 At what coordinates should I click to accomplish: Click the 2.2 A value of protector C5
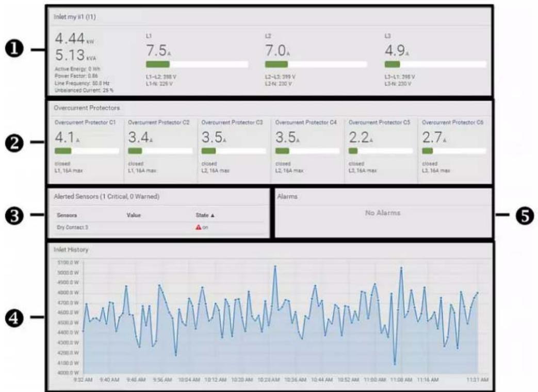[x=361, y=138]
